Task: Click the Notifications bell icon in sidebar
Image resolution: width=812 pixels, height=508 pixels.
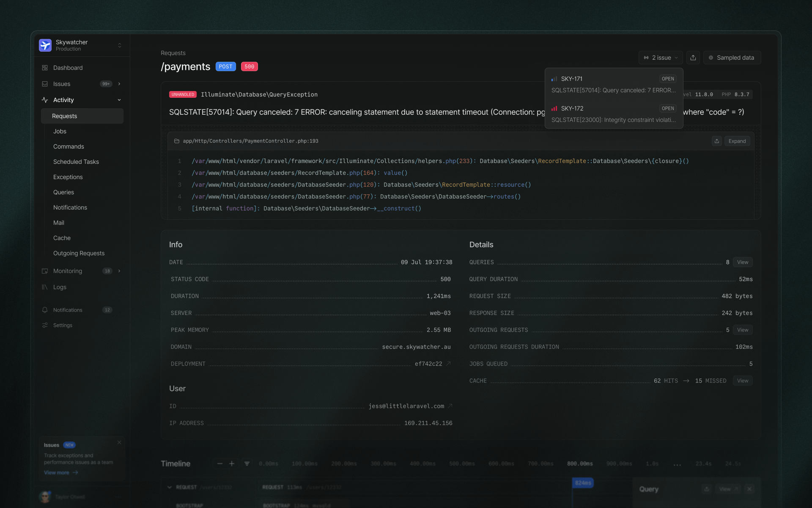Action: coord(45,310)
